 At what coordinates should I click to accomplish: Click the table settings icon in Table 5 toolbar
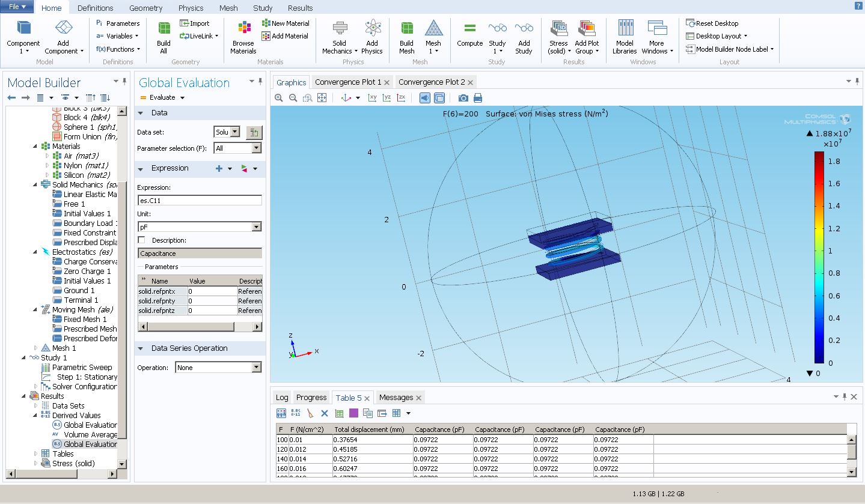click(281, 413)
